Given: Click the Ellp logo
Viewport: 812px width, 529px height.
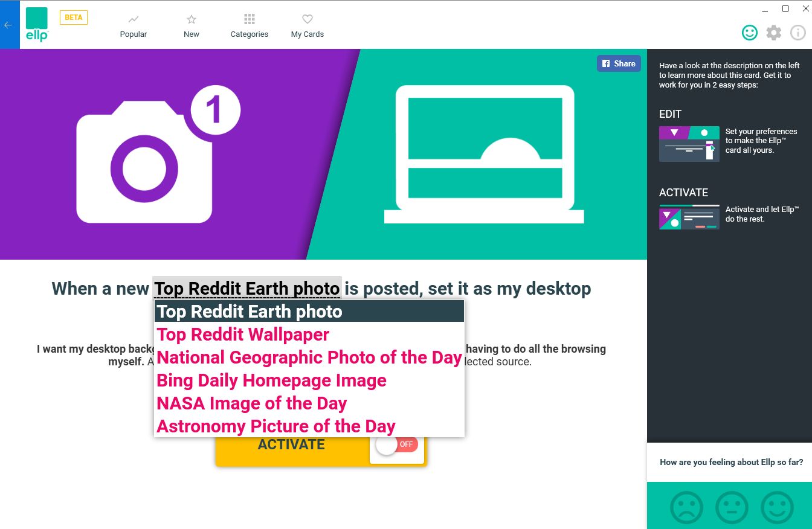Looking at the screenshot, I should point(37,24).
